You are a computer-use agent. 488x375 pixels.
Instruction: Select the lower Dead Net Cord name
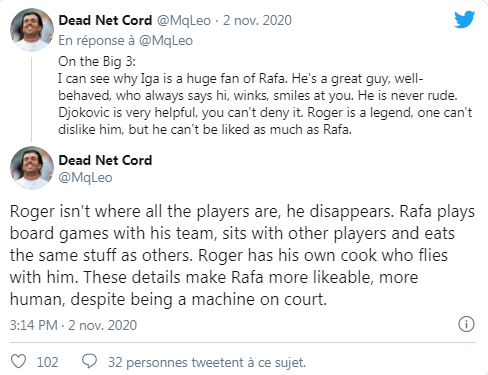click(x=105, y=160)
